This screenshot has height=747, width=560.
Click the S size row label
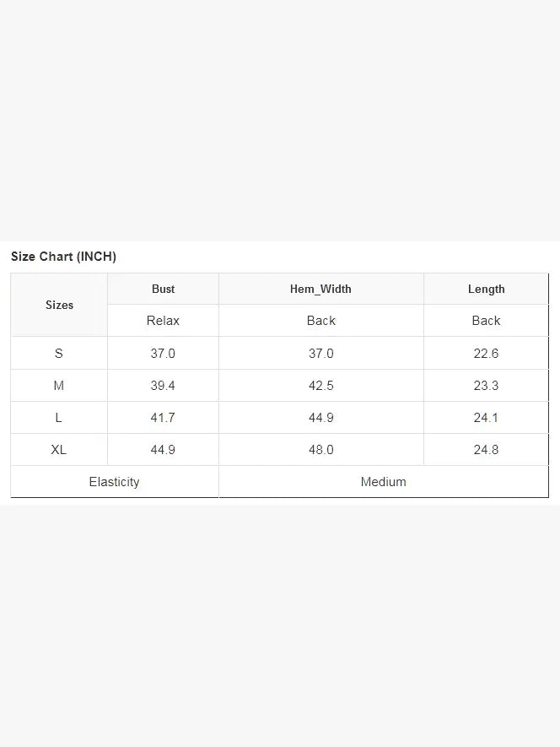tap(59, 353)
